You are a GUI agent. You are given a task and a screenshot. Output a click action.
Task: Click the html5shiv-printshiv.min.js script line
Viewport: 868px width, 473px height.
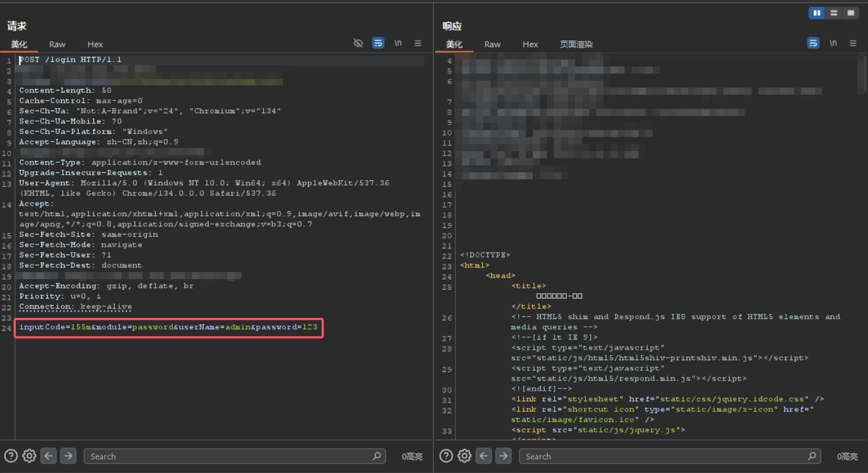pos(660,358)
